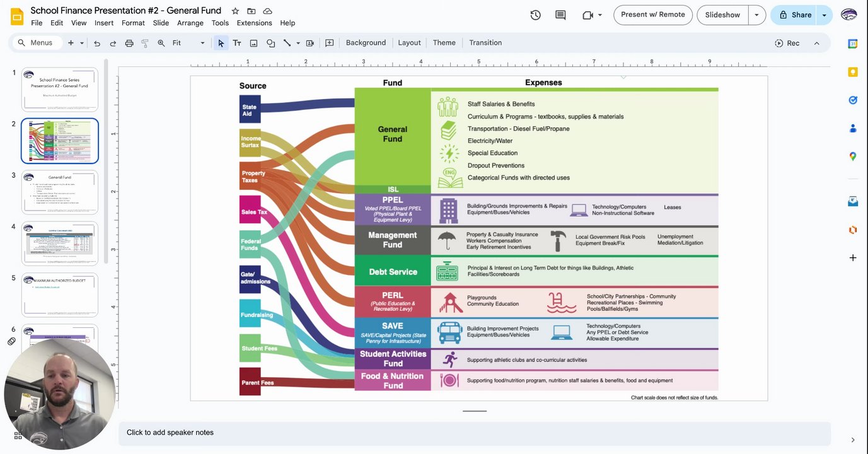Select slide 5 Maximum Authorized Budget thumbnail
This screenshot has height=454, width=868.
60,295
